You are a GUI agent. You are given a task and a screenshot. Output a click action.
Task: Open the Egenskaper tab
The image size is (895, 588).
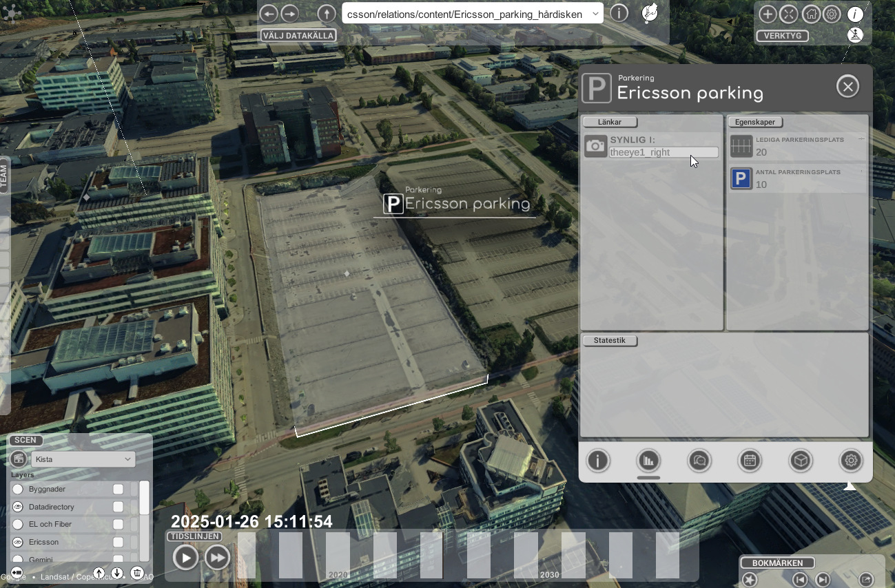click(755, 122)
